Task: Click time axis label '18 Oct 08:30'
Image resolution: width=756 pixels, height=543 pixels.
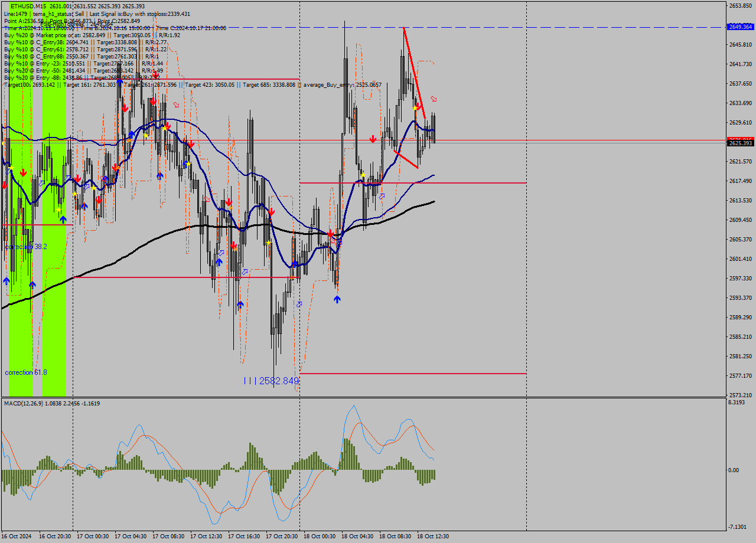Action: 395,537
